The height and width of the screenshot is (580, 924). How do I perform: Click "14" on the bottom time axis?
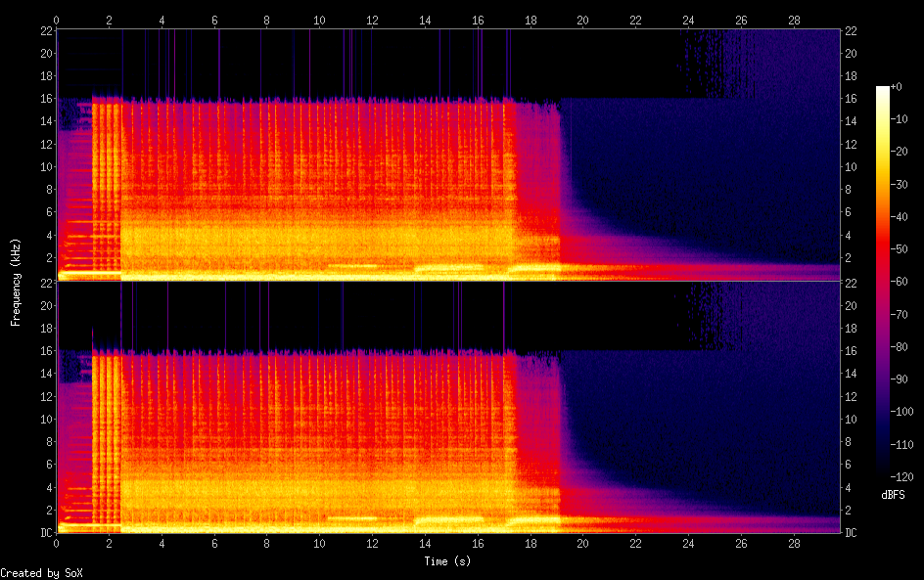(x=425, y=544)
